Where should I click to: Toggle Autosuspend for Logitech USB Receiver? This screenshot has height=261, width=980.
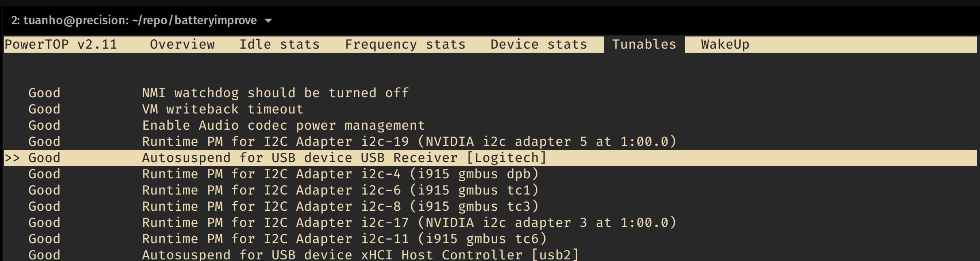click(x=344, y=158)
